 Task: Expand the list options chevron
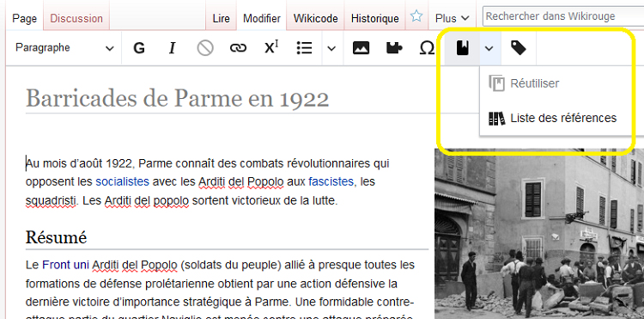[331, 48]
